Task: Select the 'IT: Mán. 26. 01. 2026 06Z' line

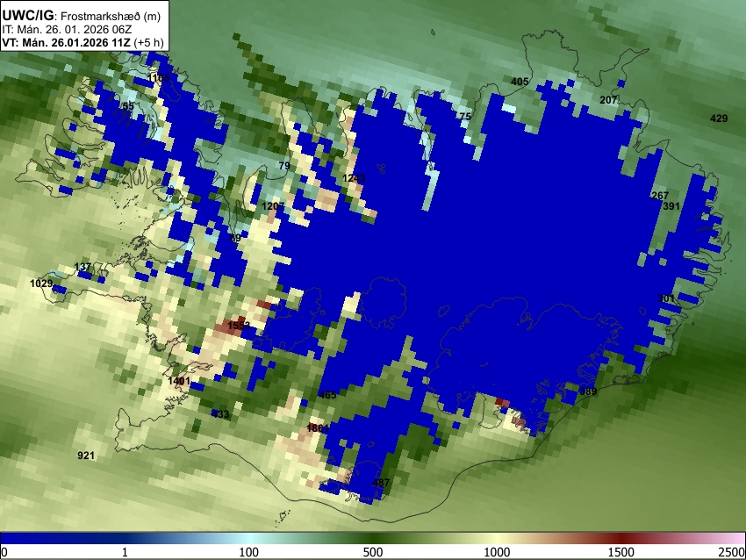Action: point(67,30)
